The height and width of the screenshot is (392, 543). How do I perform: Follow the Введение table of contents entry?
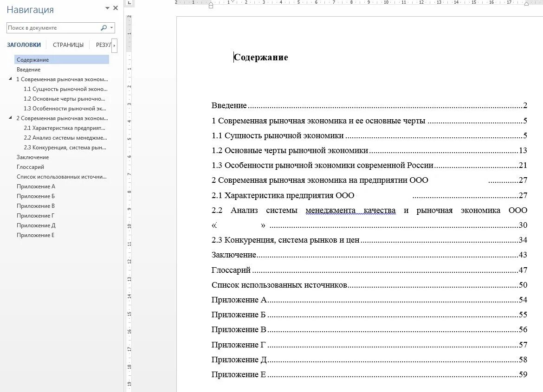369,105
